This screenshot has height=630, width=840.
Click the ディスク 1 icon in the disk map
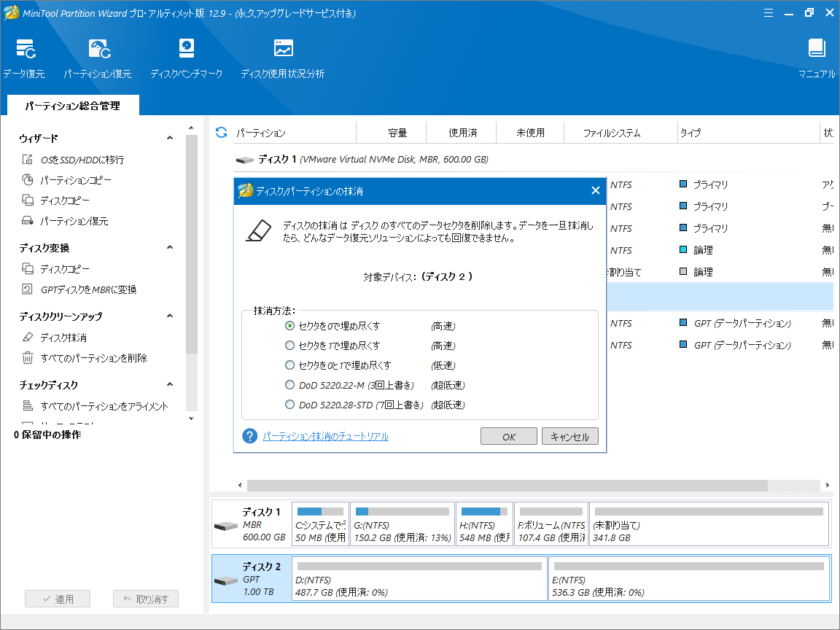[225, 526]
